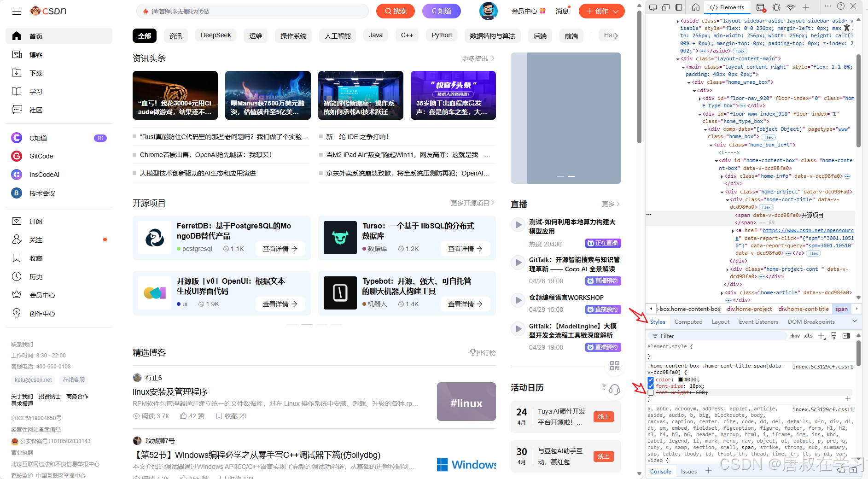This screenshot has width=868, height=479.
Task: Open DevTools customize ellipsis menu
Action: click(x=827, y=6)
